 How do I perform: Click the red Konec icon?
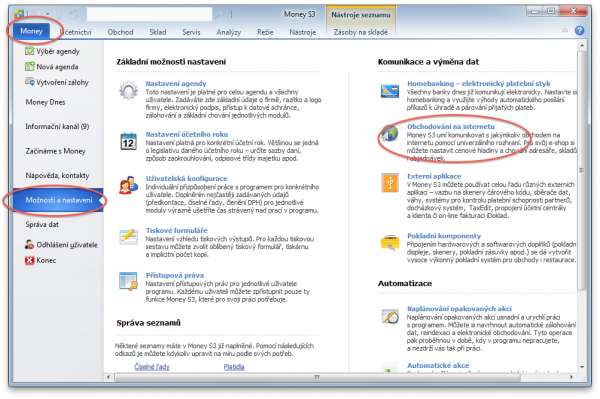coord(29,261)
